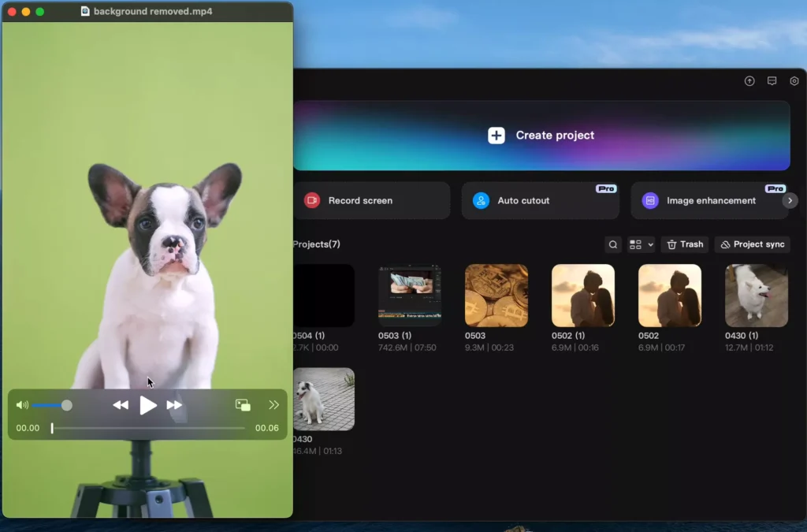This screenshot has width=807, height=532.
Task: Adjust the volume slider knob
Action: click(x=67, y=405)
